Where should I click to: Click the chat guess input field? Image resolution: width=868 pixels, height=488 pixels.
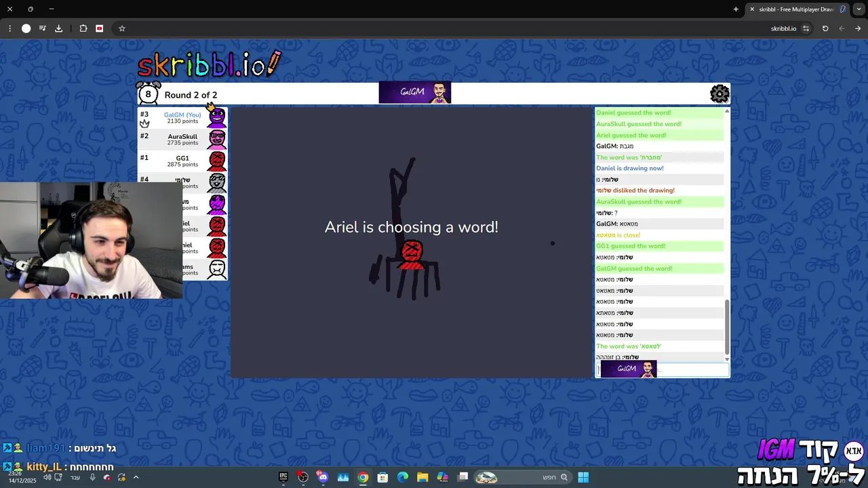pos(662,369)
